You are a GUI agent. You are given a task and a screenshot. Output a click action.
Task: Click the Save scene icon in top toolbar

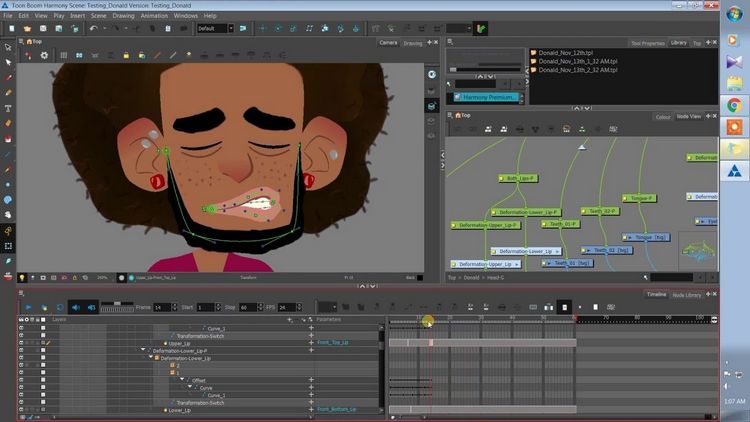point(43,29)
